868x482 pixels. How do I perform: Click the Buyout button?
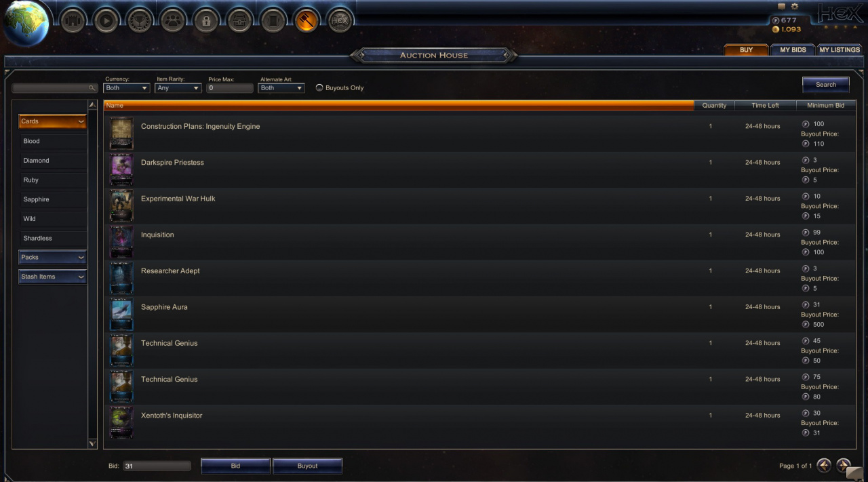click(307, 466)
